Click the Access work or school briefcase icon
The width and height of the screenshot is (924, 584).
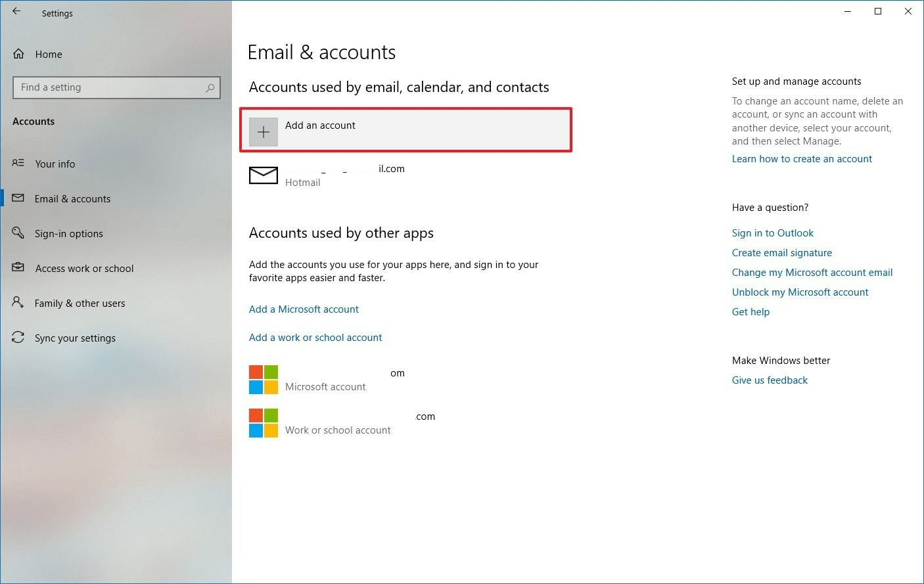pos(18,267)
